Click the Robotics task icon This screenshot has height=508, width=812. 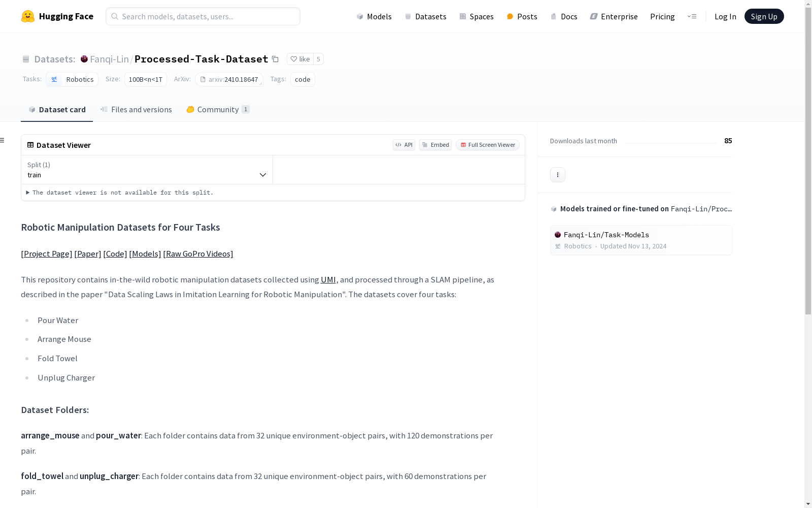click(54, 79)
